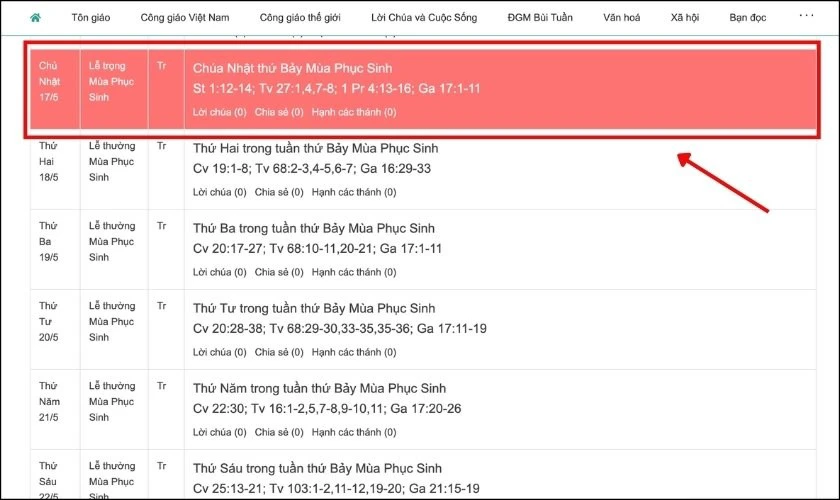
Task: Click Hạnh các thánh (0) in Sunday row
Action: [353, 112]
